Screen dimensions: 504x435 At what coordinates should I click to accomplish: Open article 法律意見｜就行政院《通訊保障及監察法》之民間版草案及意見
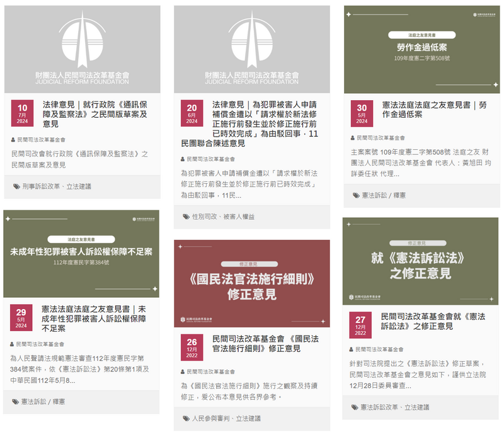(95, 114)
